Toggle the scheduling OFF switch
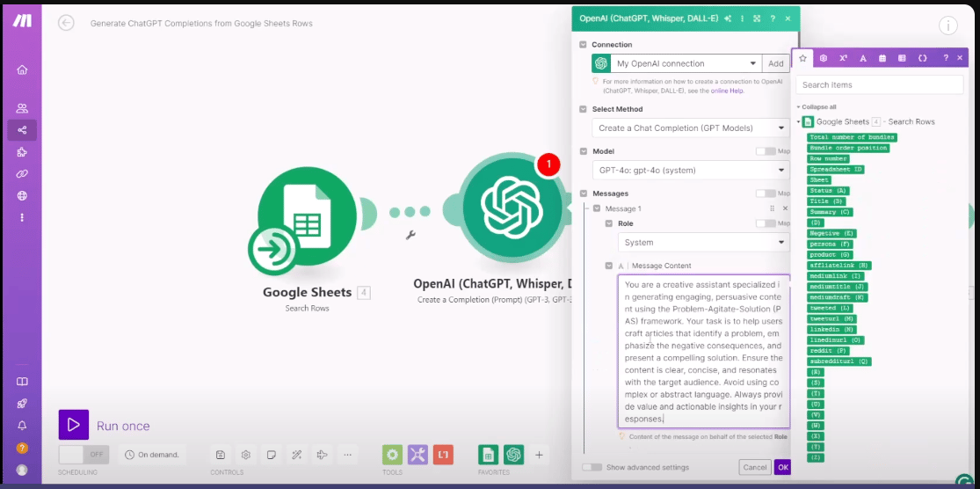Screen dimensions: 980x489 coord(83,455)
